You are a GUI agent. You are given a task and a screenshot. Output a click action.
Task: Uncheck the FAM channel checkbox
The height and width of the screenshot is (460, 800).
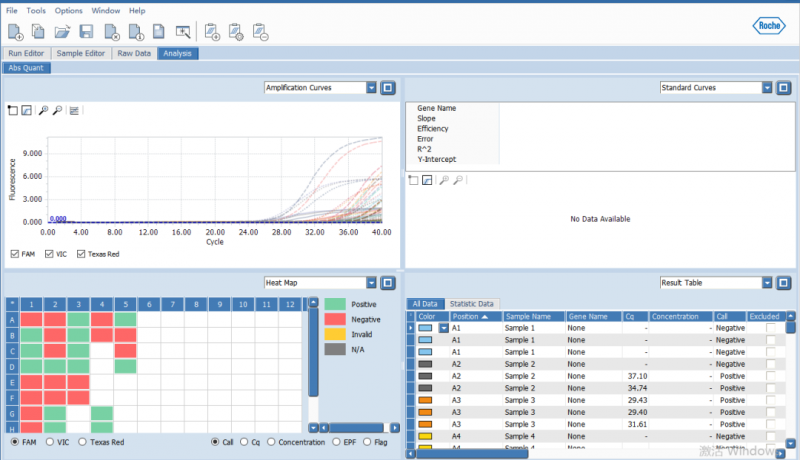pyautogui.click(x=14, y=254)
